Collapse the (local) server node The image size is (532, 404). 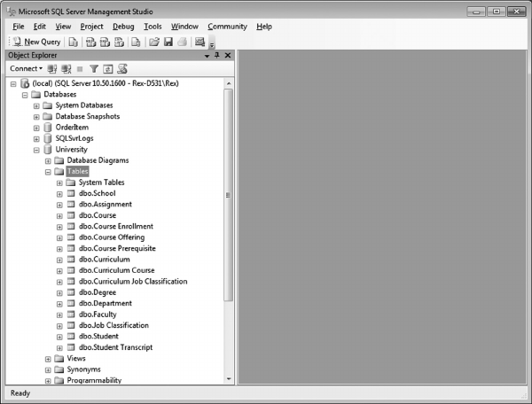pos(13,83)
